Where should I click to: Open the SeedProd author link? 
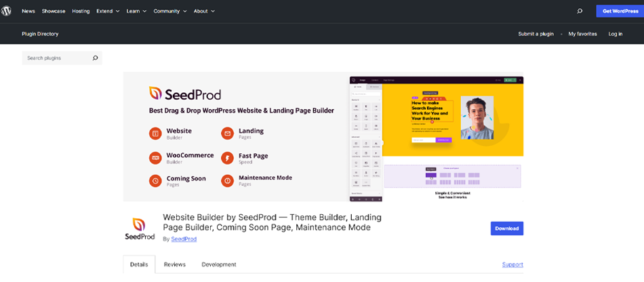[184, 239]
